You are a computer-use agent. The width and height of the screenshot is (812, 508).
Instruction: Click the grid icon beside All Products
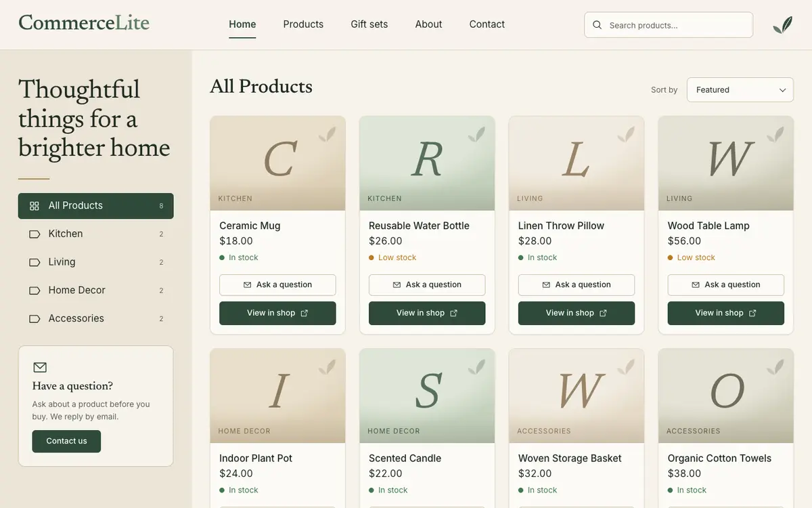point(35,206)
